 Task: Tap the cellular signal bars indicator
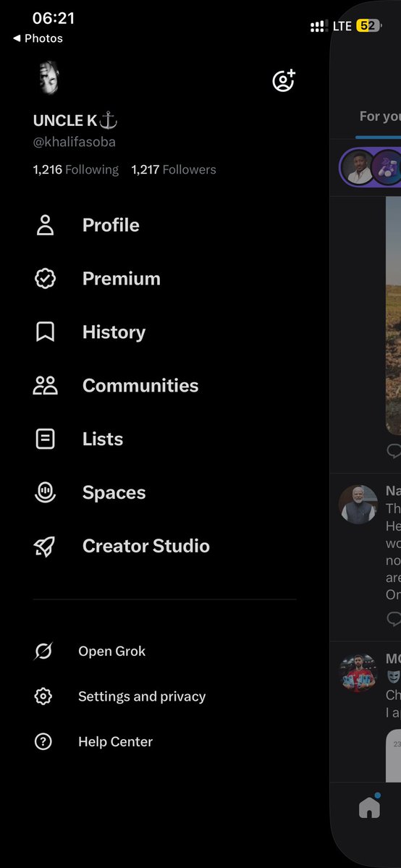pyautogui.click(x=319, y=26)
